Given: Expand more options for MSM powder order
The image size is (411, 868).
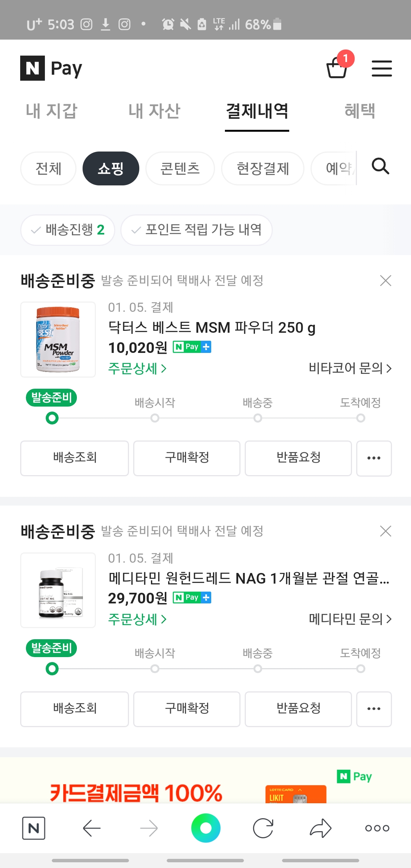Looking at the screenshot, I should tap(374, 458).
